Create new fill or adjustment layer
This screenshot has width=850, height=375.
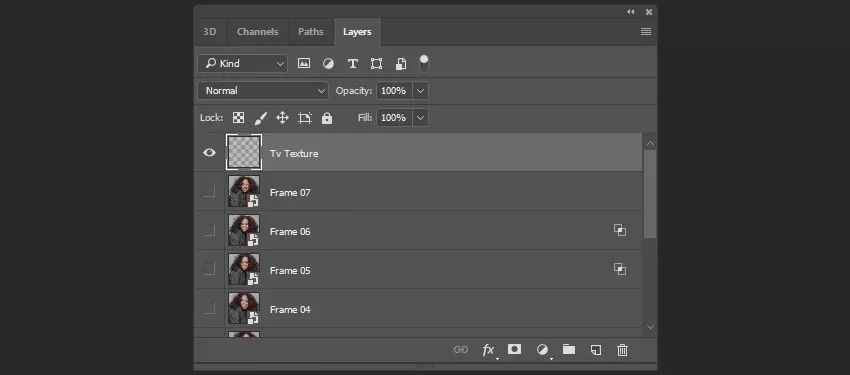542,350
